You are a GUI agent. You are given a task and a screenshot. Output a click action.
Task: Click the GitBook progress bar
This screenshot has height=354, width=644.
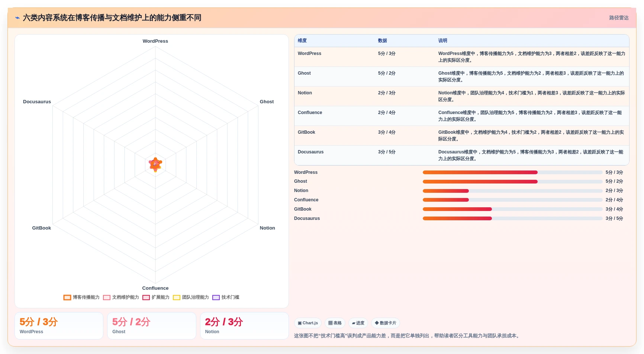512,209
